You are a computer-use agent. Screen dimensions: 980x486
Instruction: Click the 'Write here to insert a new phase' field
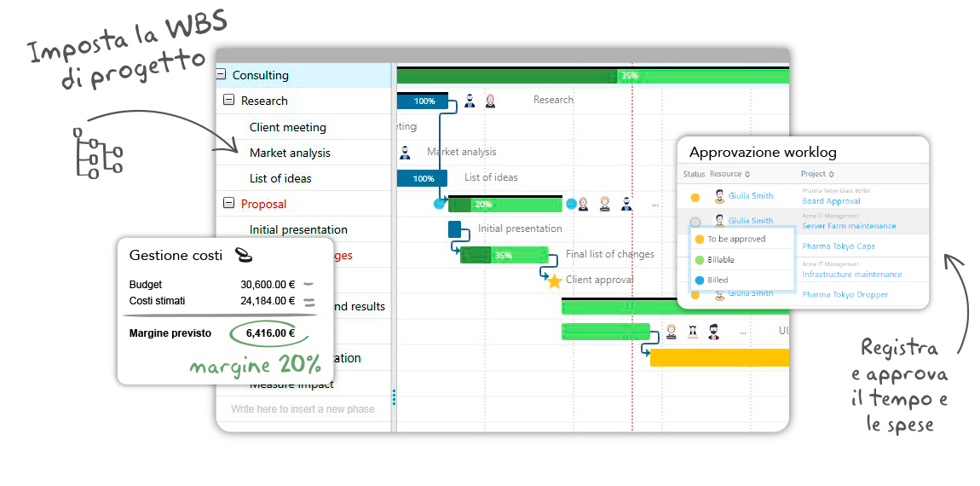(x=303, y=409)
